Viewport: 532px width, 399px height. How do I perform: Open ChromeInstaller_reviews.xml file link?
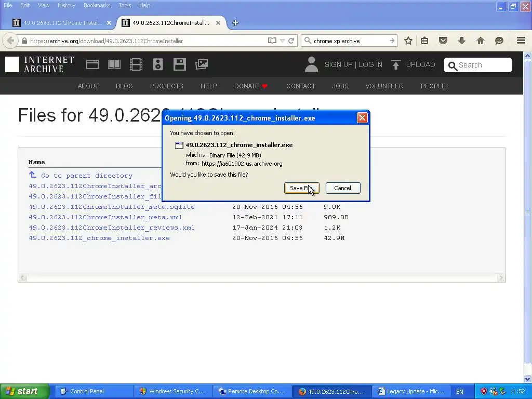coord(112,228)
